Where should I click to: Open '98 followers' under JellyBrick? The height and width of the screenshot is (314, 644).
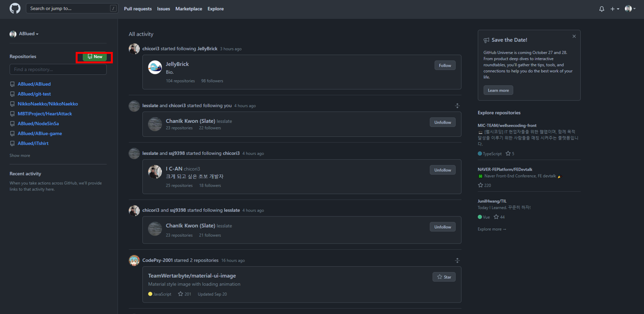click(212, 81)
